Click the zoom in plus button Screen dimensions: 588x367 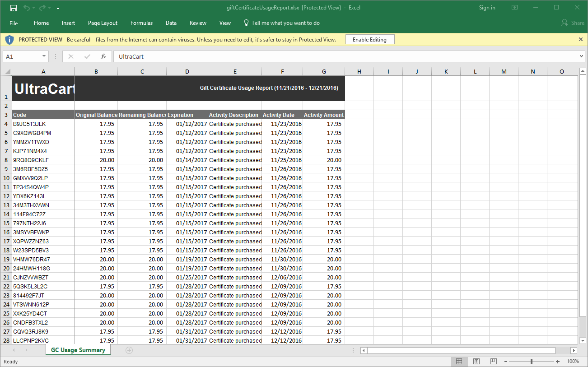pyautogui.click(x=558, y=362)
